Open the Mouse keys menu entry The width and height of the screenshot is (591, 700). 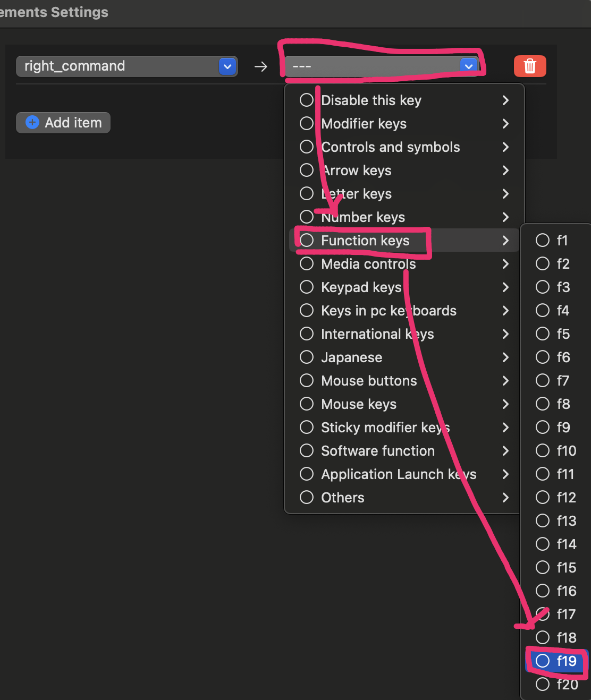coord(404,404)
